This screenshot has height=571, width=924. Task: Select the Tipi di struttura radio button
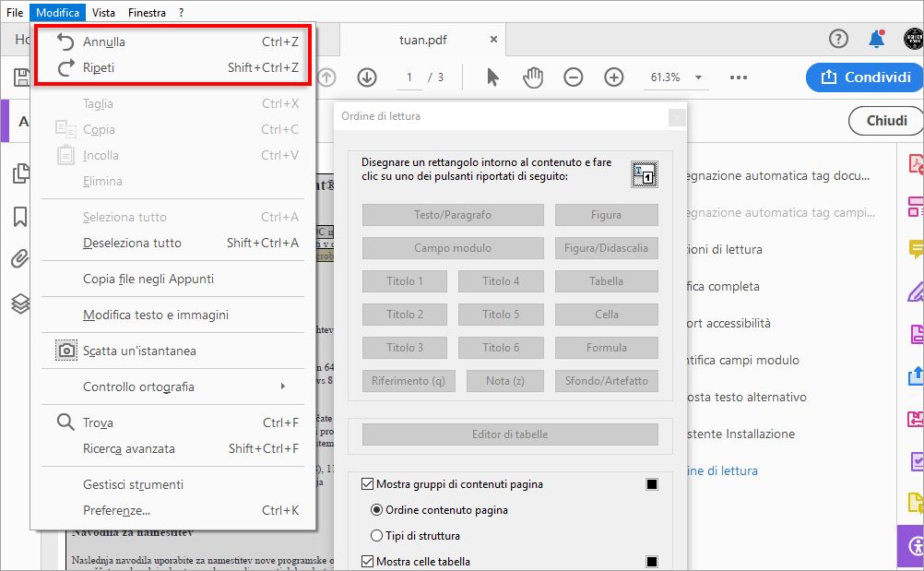pyautogui.click(x=376, y=534)
